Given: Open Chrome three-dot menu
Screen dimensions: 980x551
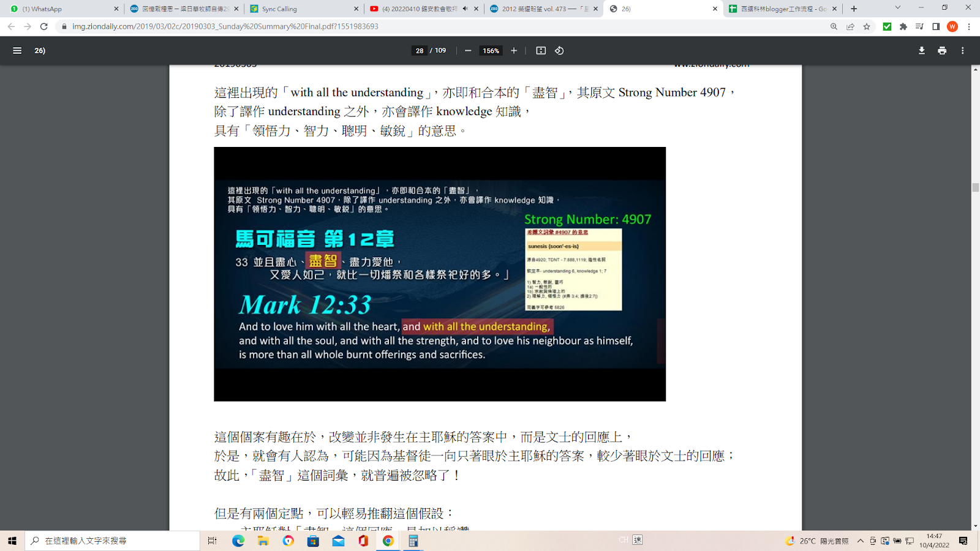Looking at the screenshot, I should click(x=969, y=26).
